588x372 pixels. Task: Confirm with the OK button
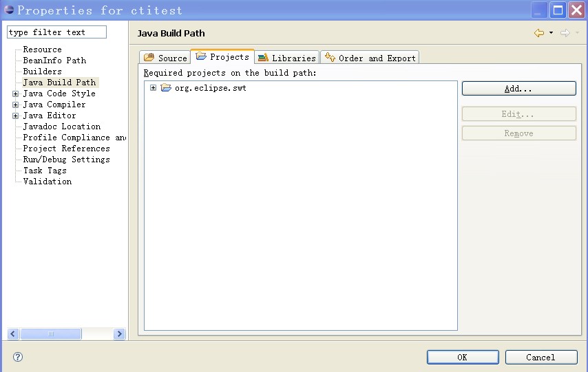[x=463, y=357]
